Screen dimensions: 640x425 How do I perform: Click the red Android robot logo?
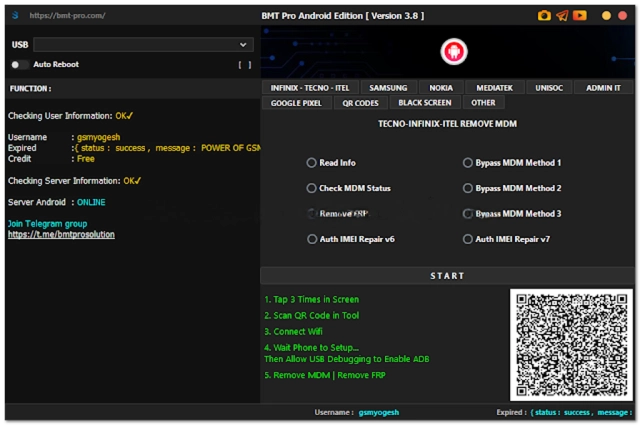[x=454, y=51]
